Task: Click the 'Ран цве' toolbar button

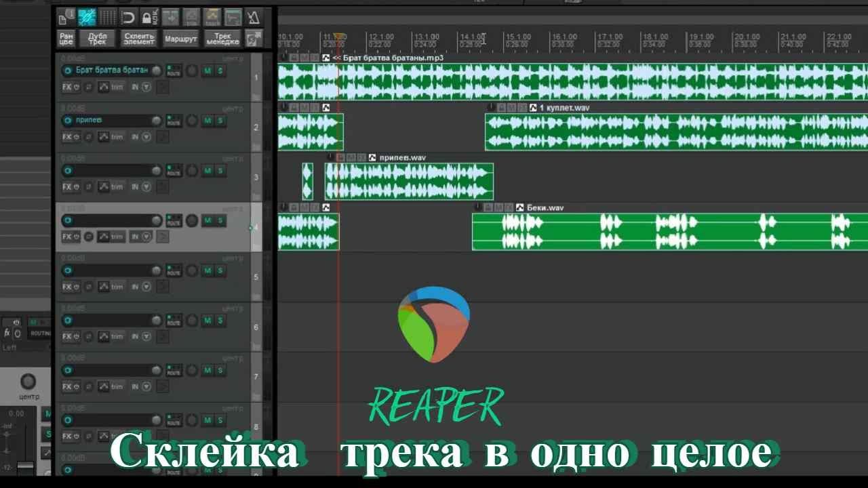Action: point(66,39)
